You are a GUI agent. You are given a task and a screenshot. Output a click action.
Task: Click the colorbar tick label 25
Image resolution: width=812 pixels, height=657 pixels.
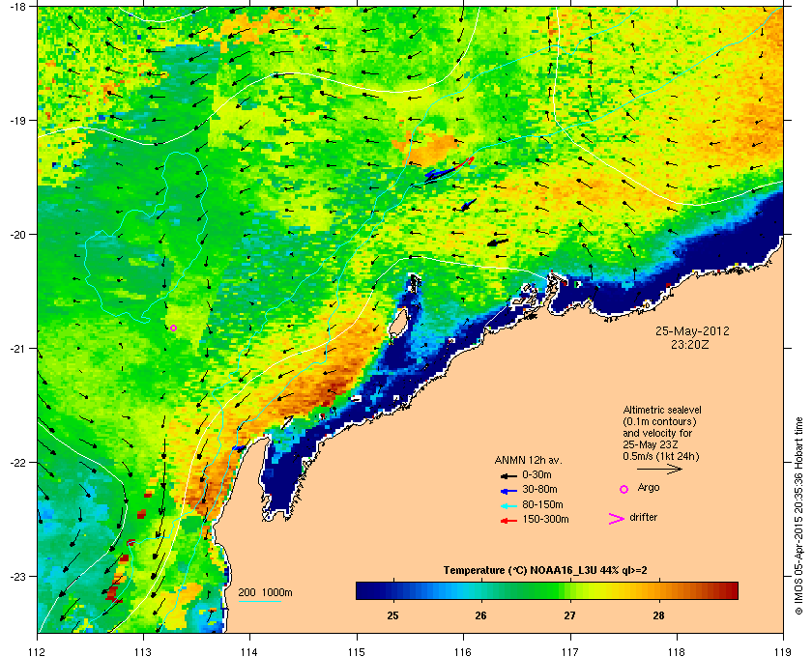[x=393, y=615]
